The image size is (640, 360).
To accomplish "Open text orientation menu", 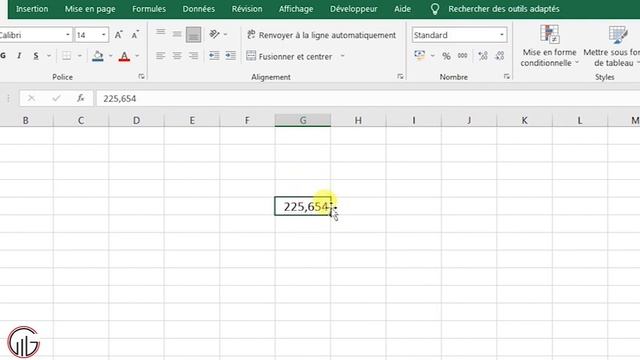I will click(218, 34).
